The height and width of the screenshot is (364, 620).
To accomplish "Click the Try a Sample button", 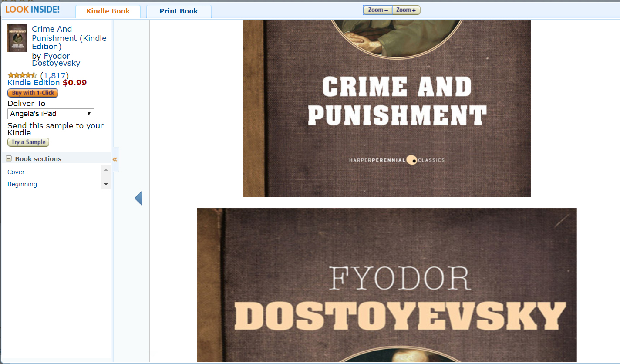I will coord(28,142).
